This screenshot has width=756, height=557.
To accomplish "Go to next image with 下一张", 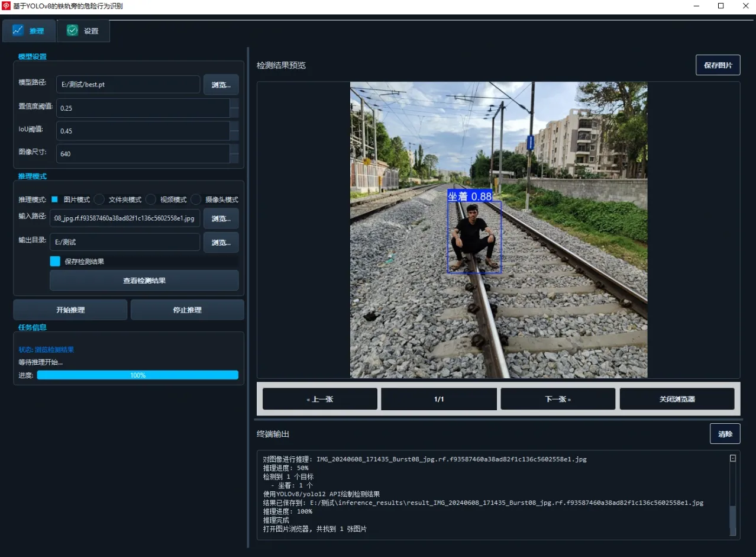I will [x=557, y=399].
